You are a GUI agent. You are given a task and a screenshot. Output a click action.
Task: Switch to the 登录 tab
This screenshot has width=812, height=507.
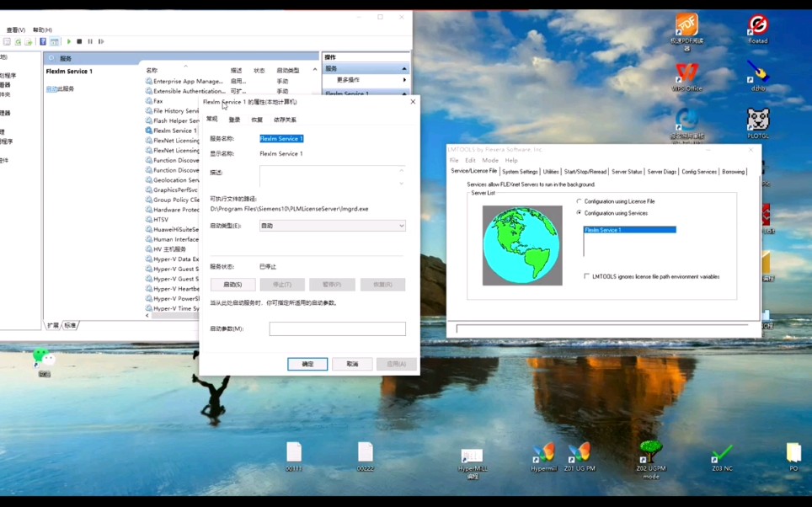pyautogui.click(x=235, y=120)
